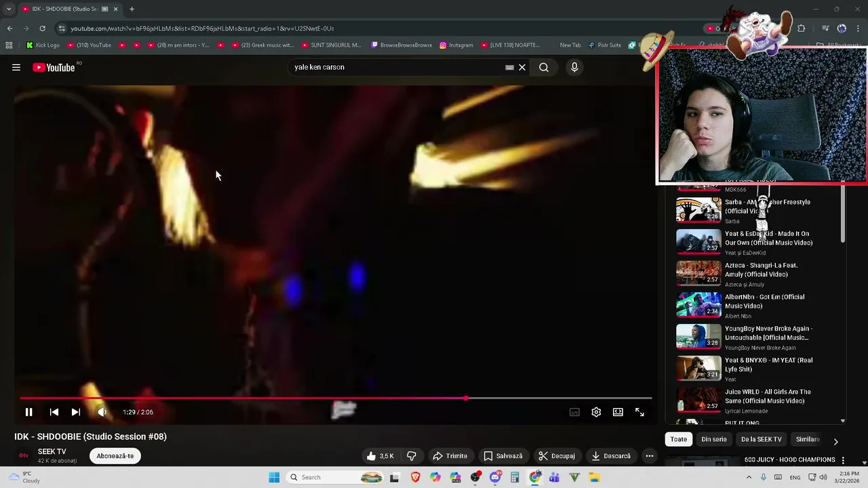868x488 pixels.
Task: Open the 'Kick Logo' bookmark
Action: click(43, 45)
